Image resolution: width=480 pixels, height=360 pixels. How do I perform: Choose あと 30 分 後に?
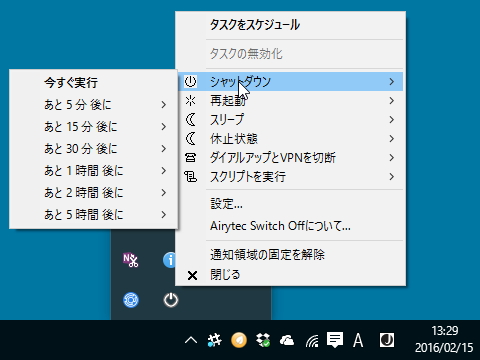[x=93, y=149]
